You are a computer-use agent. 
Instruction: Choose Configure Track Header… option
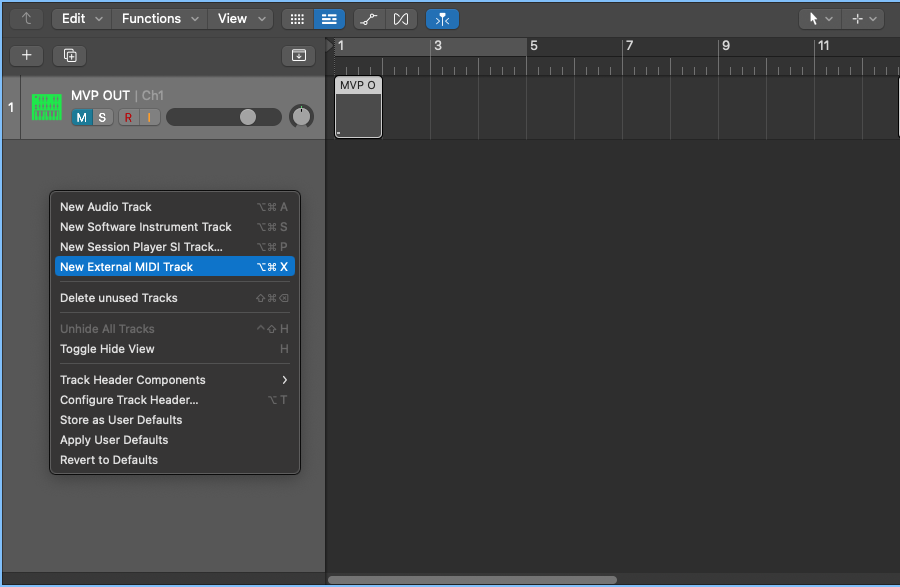coord(129,400)
